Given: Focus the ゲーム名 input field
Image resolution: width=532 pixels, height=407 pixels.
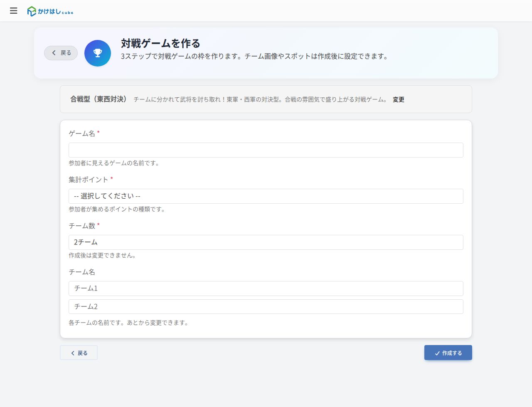Looking at the screenshot, I should (266, 150).
